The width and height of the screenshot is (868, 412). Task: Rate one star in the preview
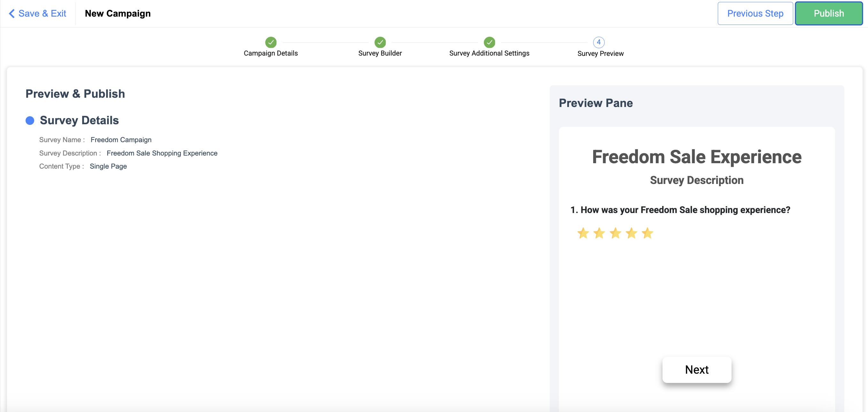tap(583, 233)
